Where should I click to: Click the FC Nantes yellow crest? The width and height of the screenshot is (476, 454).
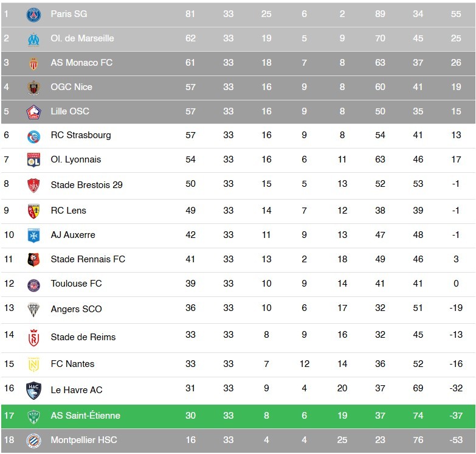tap(33, 364)
